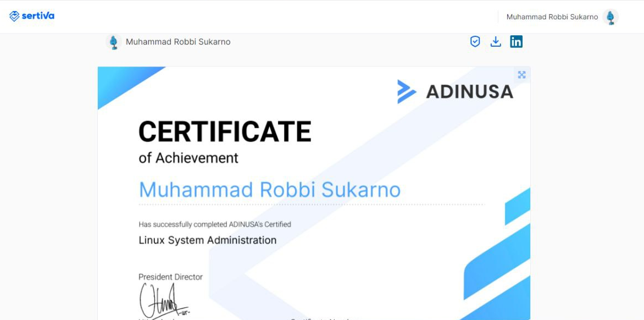Click the Linux System Administration course title
This screenshot has width=644, height=320.
coord(207,240)
